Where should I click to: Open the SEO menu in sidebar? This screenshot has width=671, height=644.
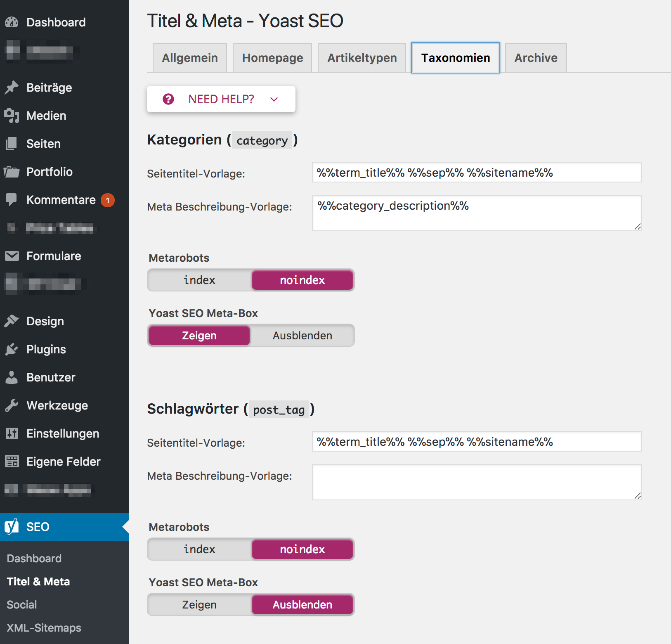pyautogui.click(x=64, y=527)
